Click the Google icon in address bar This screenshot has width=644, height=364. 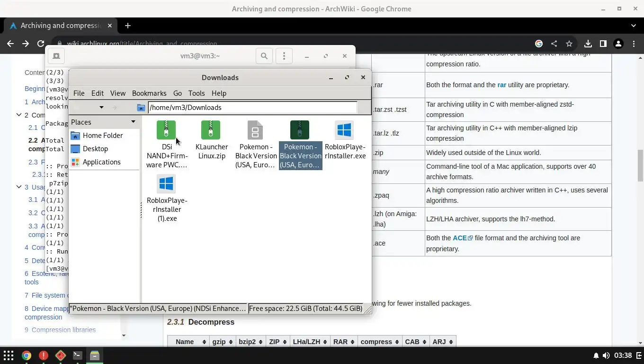coord(539,44)
